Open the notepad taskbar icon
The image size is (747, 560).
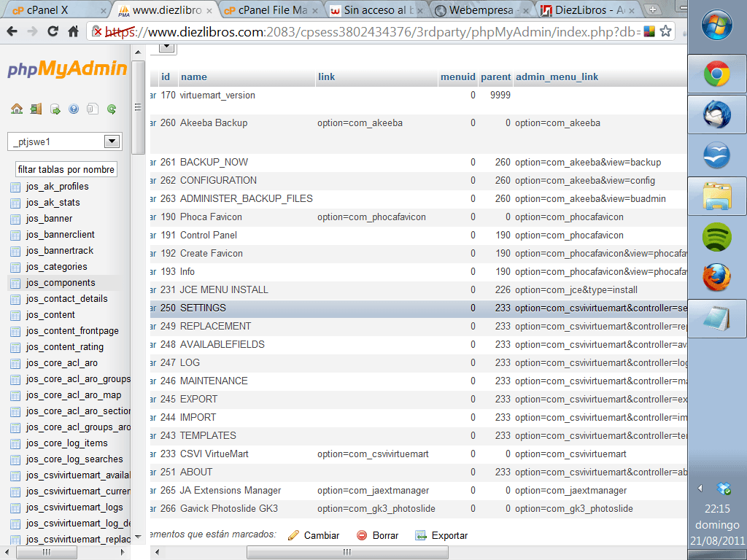(716, 318)
